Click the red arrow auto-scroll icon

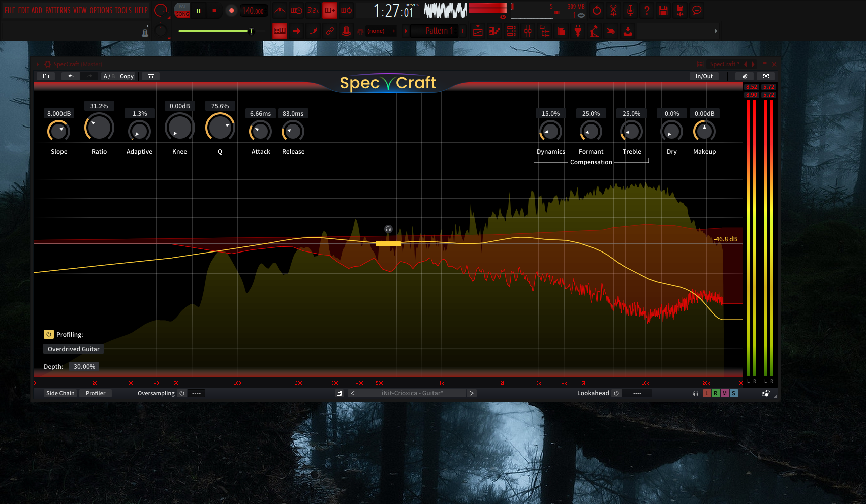pyautogui.click(x=297, y=31)
